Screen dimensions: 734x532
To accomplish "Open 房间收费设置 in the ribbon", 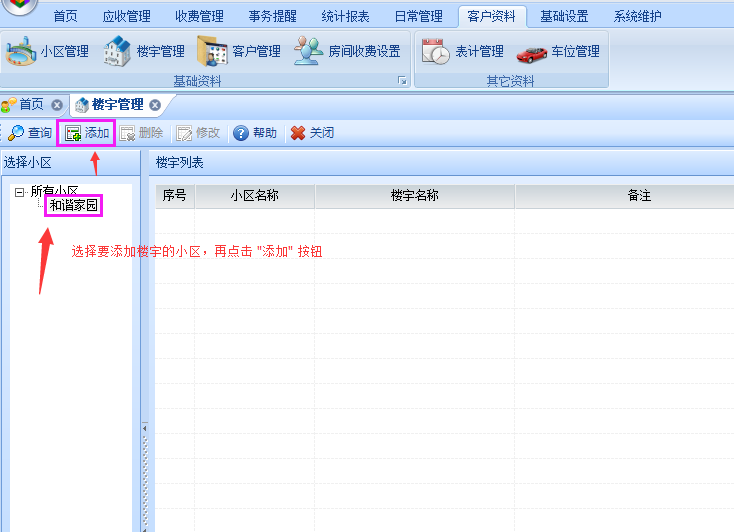I will (x=347, y=51).
